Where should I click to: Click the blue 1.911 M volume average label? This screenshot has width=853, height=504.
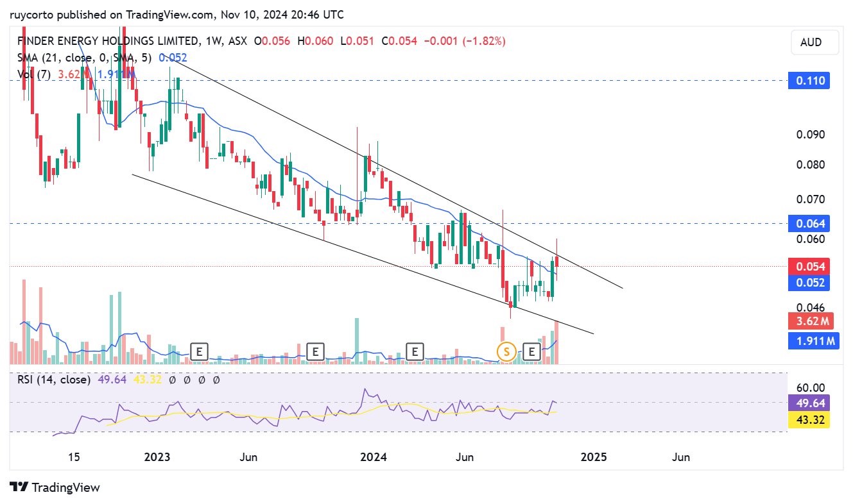[813, 340]
